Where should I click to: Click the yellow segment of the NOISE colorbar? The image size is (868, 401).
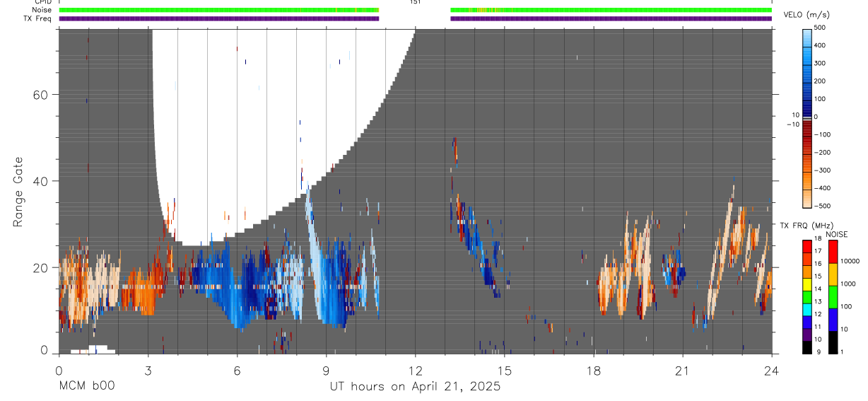[x=833, y=274]
